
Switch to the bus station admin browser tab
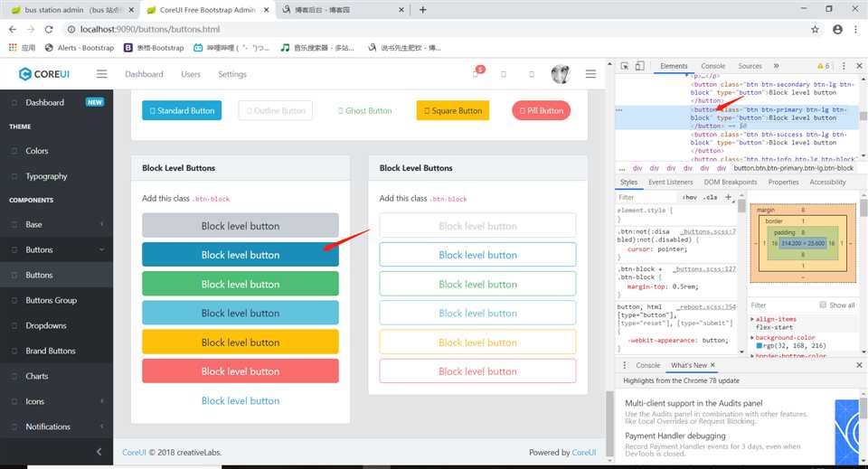(72, 10)
